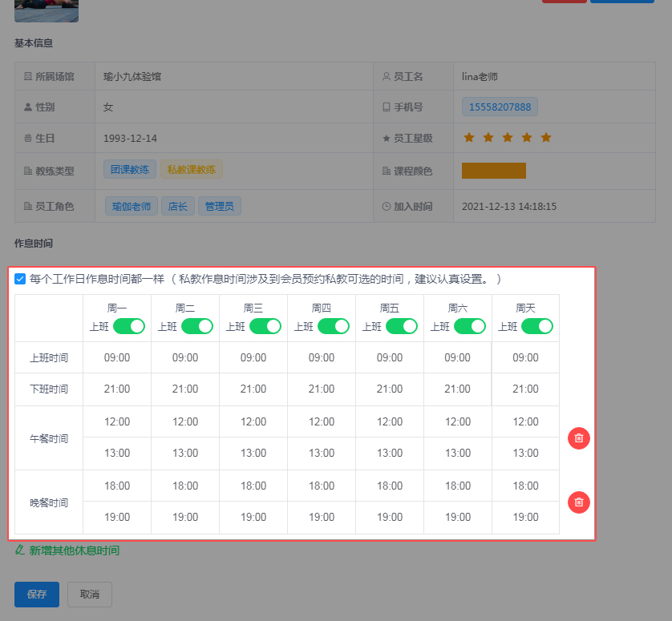This screenshot has height=621, width=672.
Task: Click the clock icon beside 加入时间
Action: pos(386,206)
